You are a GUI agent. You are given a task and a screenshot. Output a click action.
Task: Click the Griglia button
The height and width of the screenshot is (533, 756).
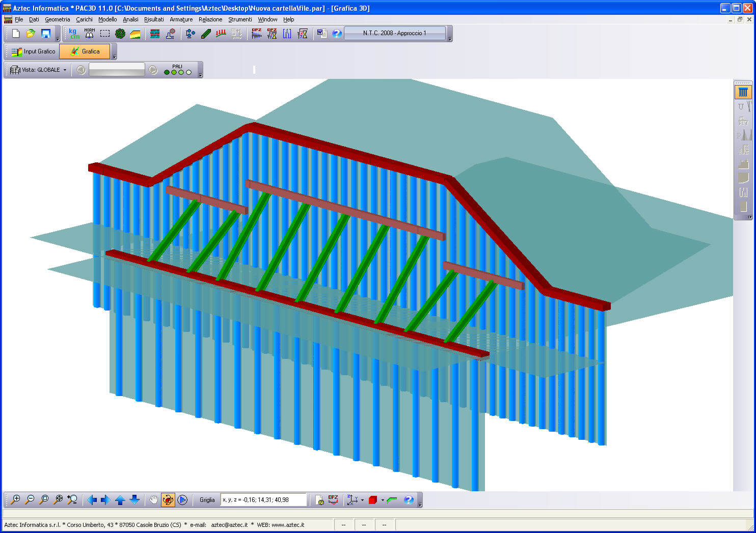click(207, 500)
